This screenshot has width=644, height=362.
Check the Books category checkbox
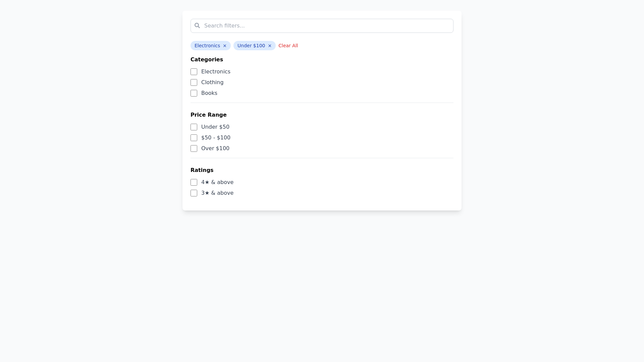(x=194, y=93)
